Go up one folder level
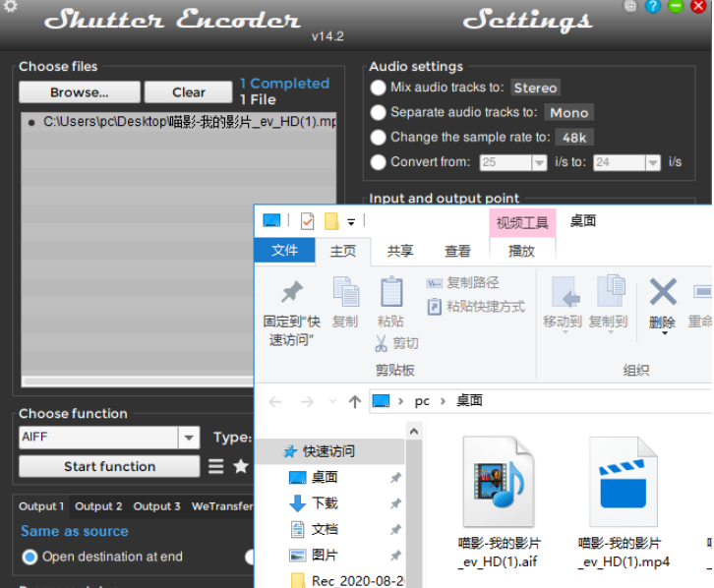Viewport: 714px width, 588px height. tap(355, 401)
